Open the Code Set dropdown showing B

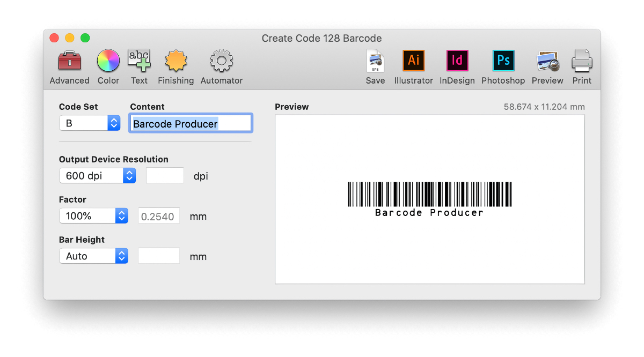click(x=90, y=123)
